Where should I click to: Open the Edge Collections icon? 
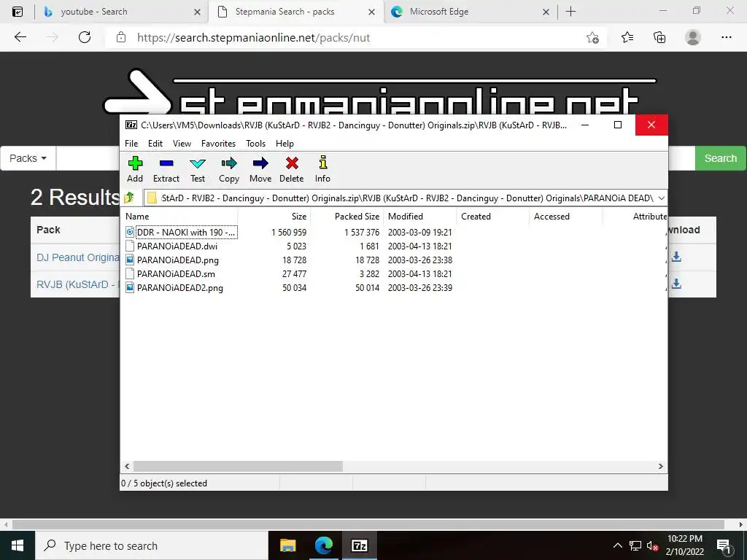(x=659, y=38)
